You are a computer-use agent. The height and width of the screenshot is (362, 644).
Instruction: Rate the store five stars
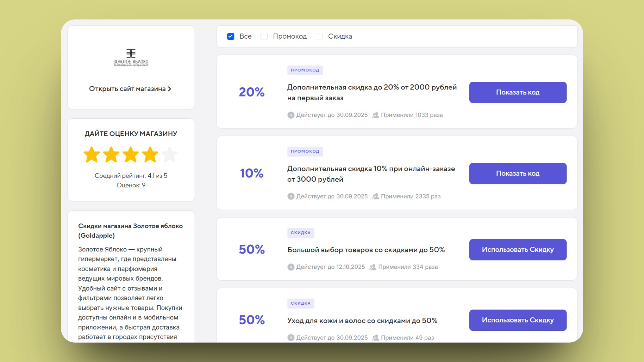pyautogui.click(x=169, y=155)
